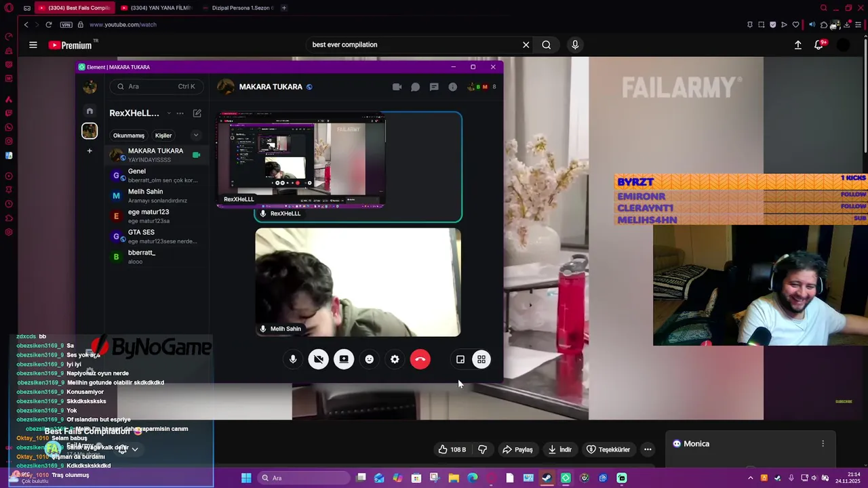Hang up the call with the red button
The width and height of the screenshot is (868, 488).
[420, 359]
